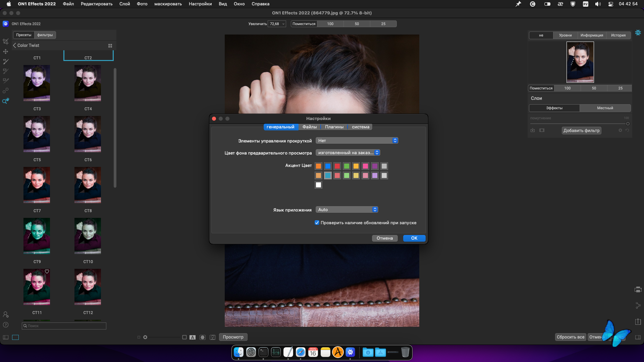The image size is (644, 362).
Task: Open the фильтры tab in left panel
Action: (x=45, y=35)
